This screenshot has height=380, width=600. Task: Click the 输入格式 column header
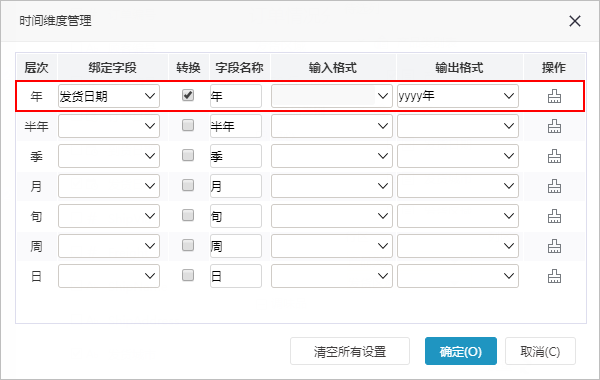click(333, 67)
